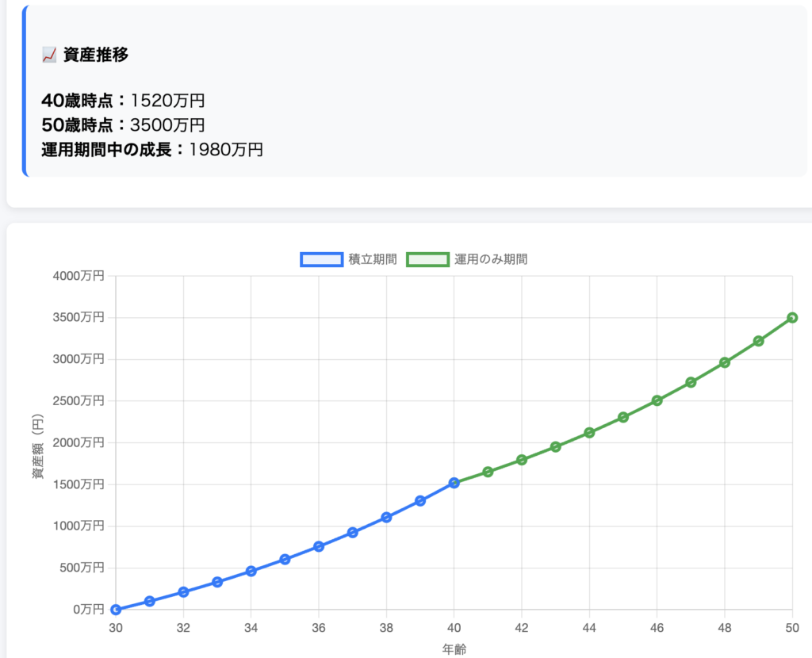Click the chart emoji icon beside 資産推移
The image size is (812, 658).
click(49, 55)
